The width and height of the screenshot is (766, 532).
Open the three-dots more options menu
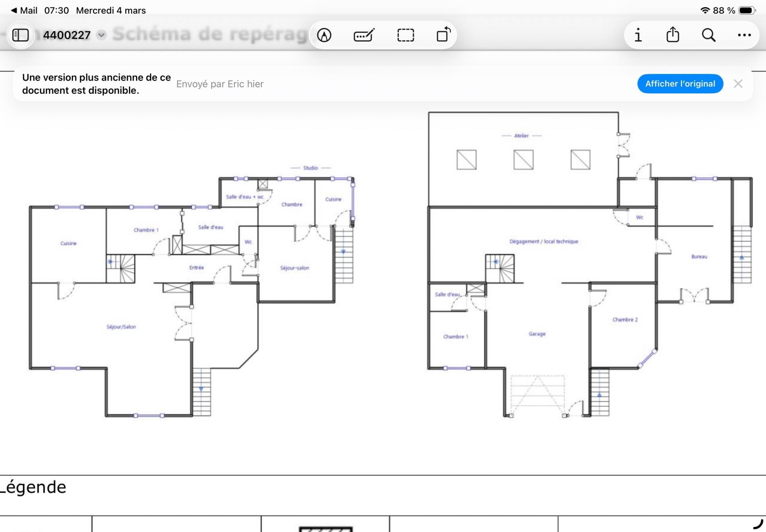tap(744, 35)
